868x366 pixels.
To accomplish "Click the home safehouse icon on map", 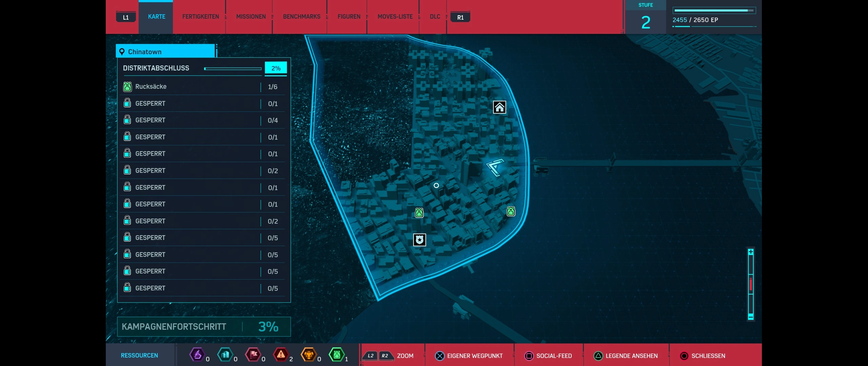I will 499,107.
